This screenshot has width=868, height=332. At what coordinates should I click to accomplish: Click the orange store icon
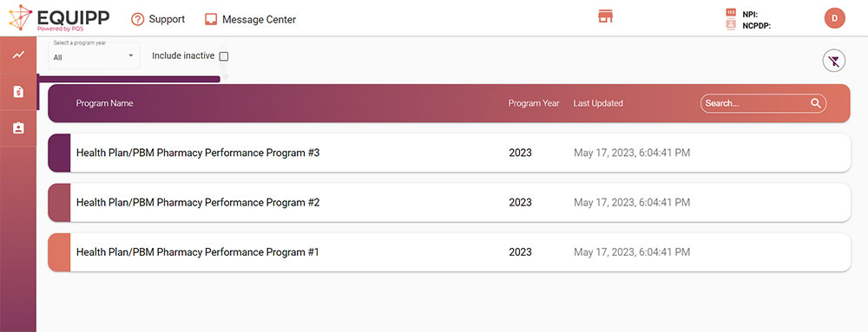(x=606, y=16)
